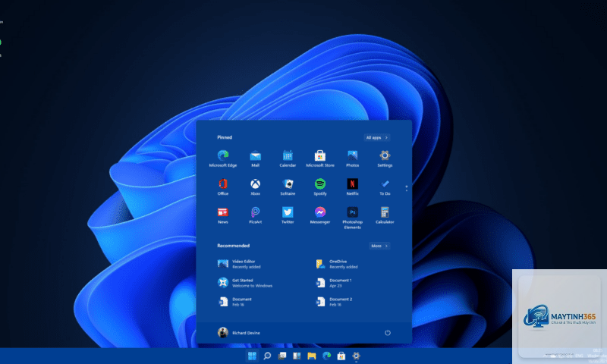
Task: Launch the Office pinned app
Action: point(223,187)
